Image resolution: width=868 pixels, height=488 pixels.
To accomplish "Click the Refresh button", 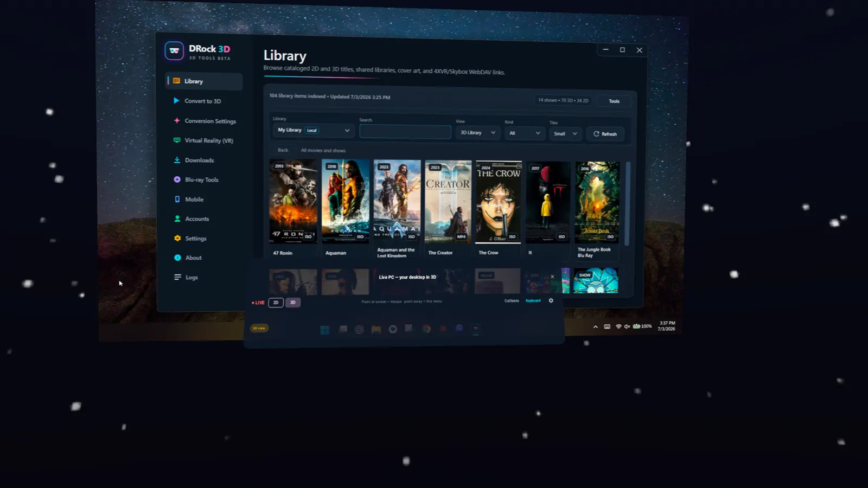I will point(605,134).
